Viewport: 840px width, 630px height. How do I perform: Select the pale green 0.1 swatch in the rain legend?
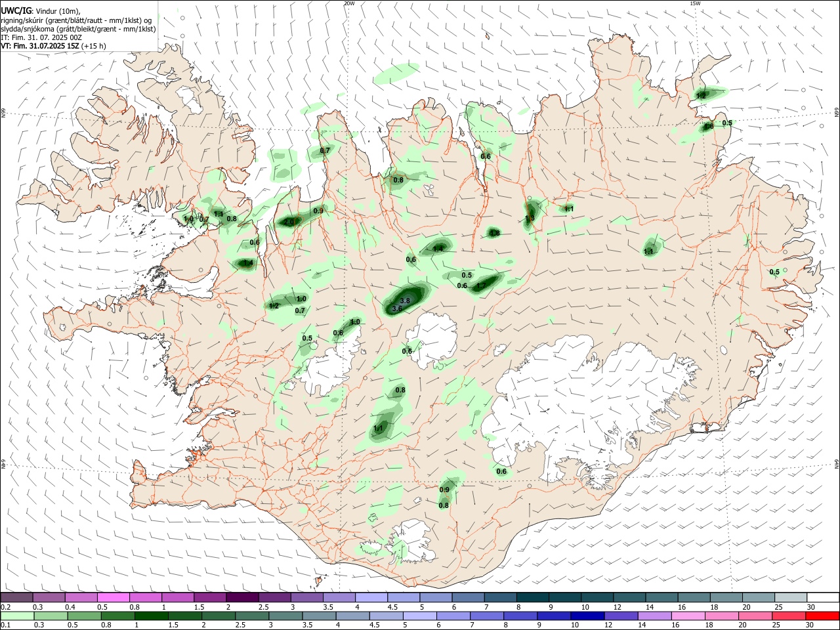pos(16,616)
